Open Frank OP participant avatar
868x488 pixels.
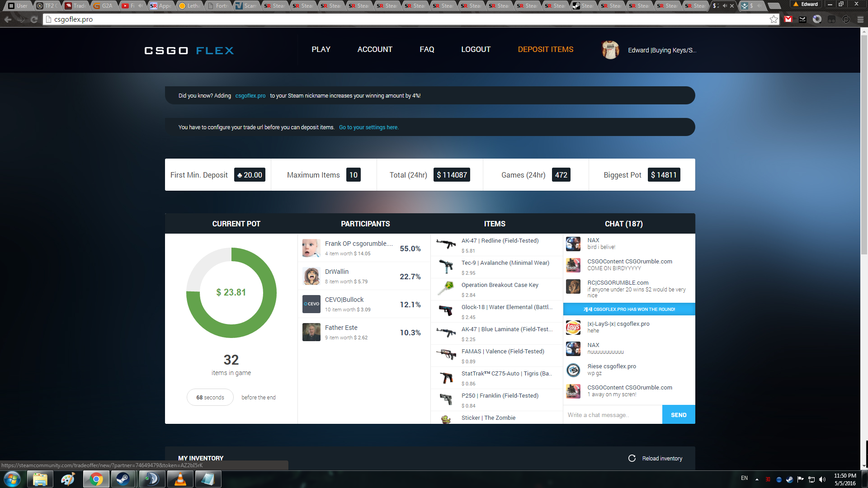[311, 248]
